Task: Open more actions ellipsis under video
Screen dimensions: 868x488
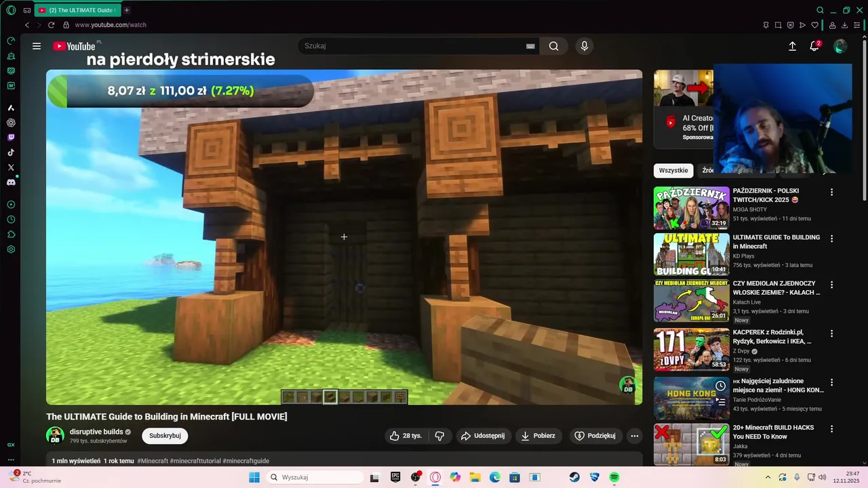Action: 635,436
